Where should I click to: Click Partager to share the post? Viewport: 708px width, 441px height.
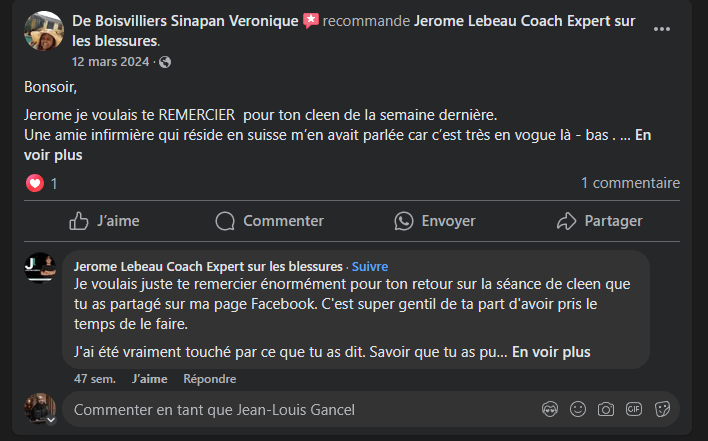(599, 220)
